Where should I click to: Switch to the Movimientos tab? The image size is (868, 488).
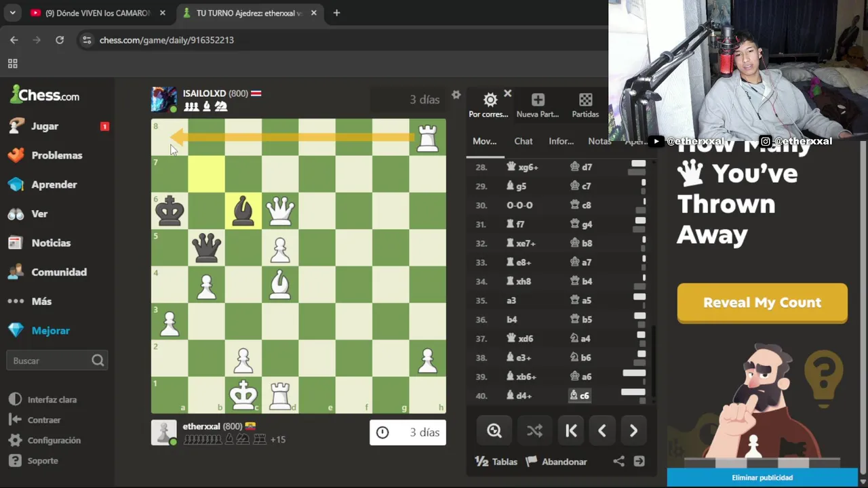pyautogui.click(x=484, y=141)
